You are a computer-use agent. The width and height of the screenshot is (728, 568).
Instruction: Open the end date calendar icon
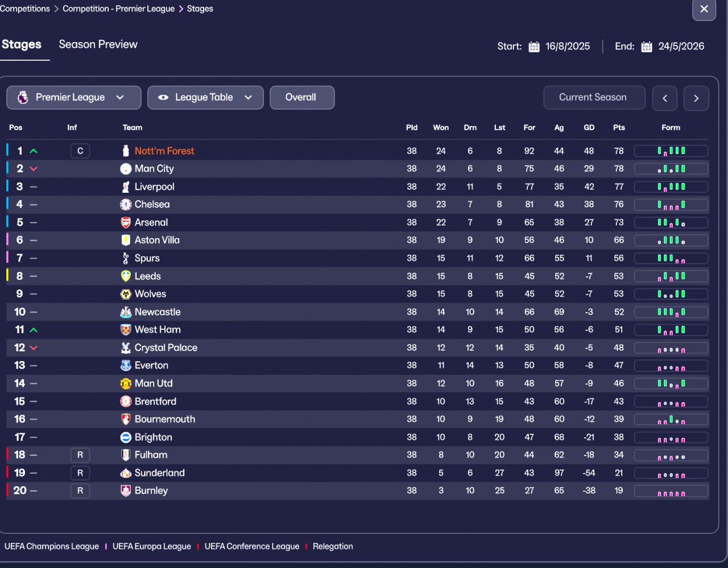click(x=647, y=47)
